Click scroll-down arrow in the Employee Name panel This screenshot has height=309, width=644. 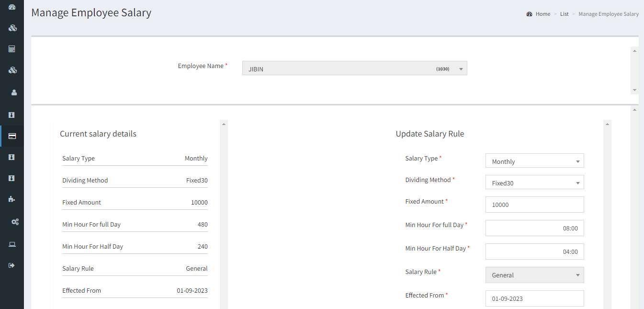pyautogui.click(x=634, y=90)
